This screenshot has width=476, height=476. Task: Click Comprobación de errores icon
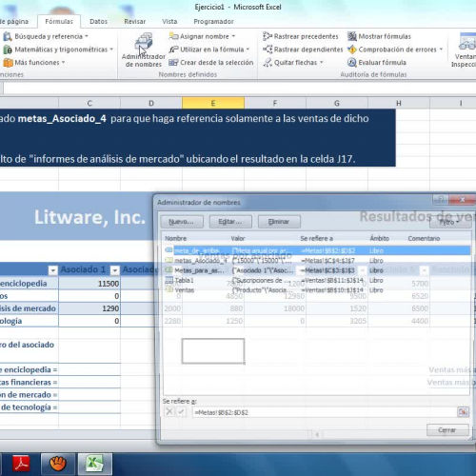click(352, 50)
